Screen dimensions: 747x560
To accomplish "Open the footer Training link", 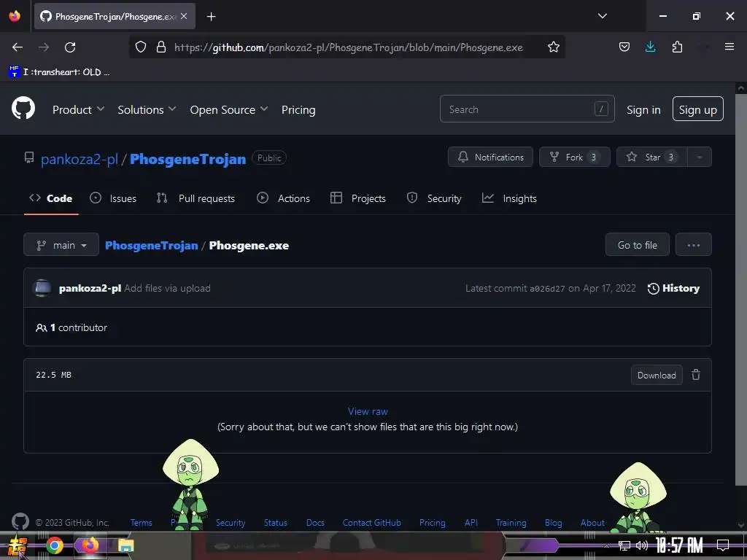I will 511,522.
